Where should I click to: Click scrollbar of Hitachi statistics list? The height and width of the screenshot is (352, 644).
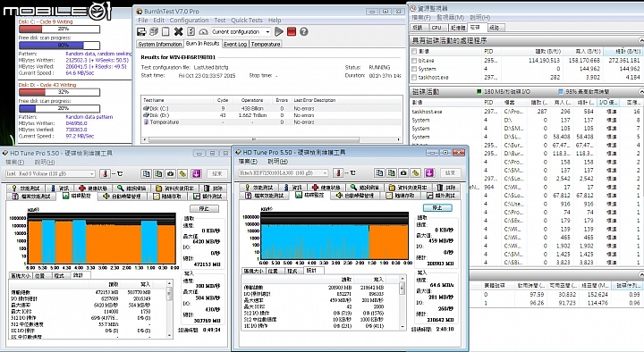402,302
